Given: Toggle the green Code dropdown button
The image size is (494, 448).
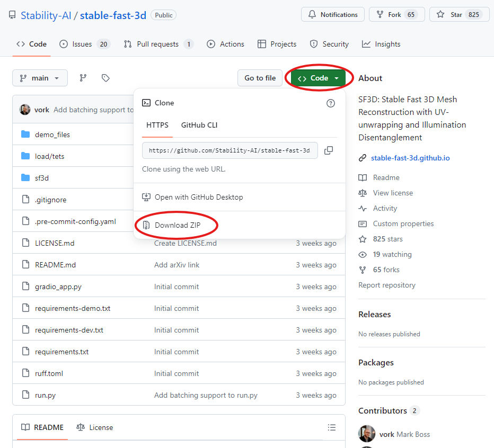Looking at the screenshot, I should coord(318,78).
